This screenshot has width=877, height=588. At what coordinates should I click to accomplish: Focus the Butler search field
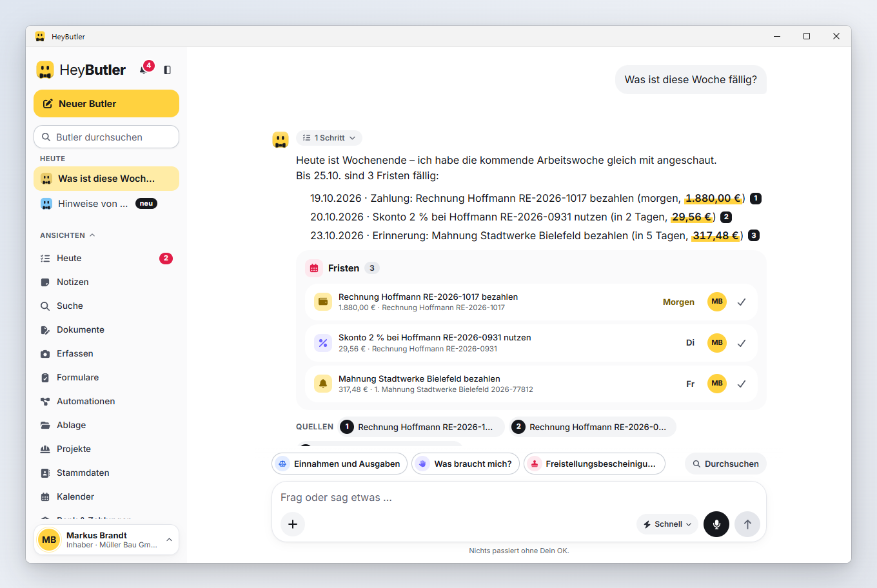[106, 137]
